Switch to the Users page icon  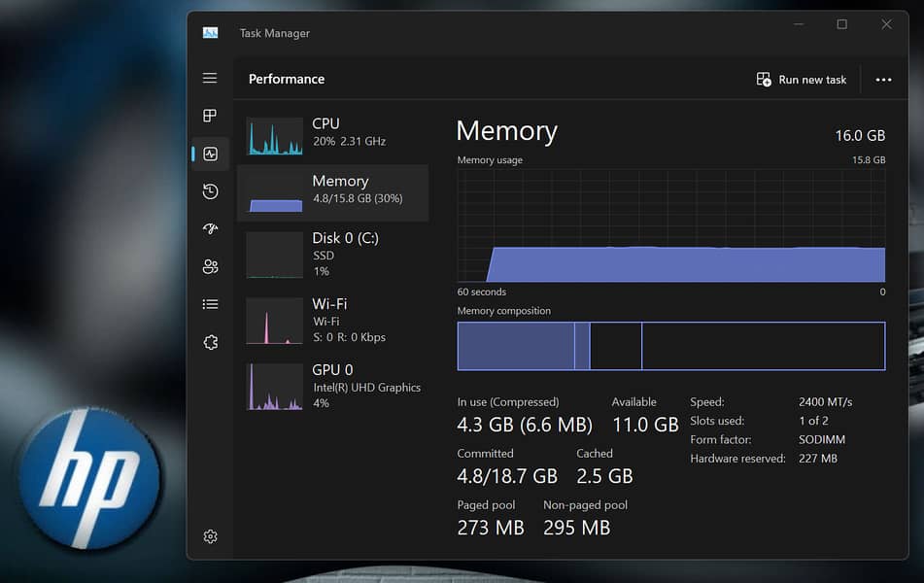(210, 266)
